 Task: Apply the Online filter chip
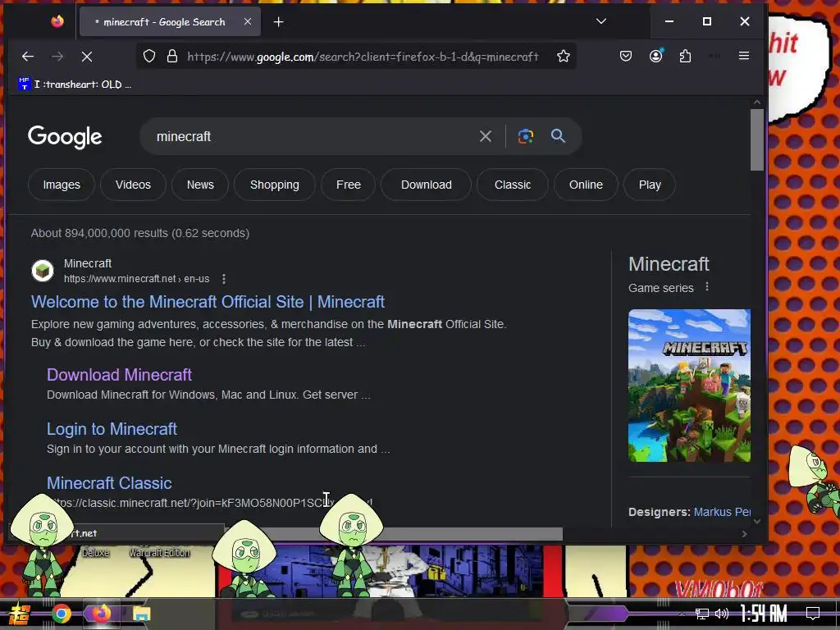click(586, 185)
